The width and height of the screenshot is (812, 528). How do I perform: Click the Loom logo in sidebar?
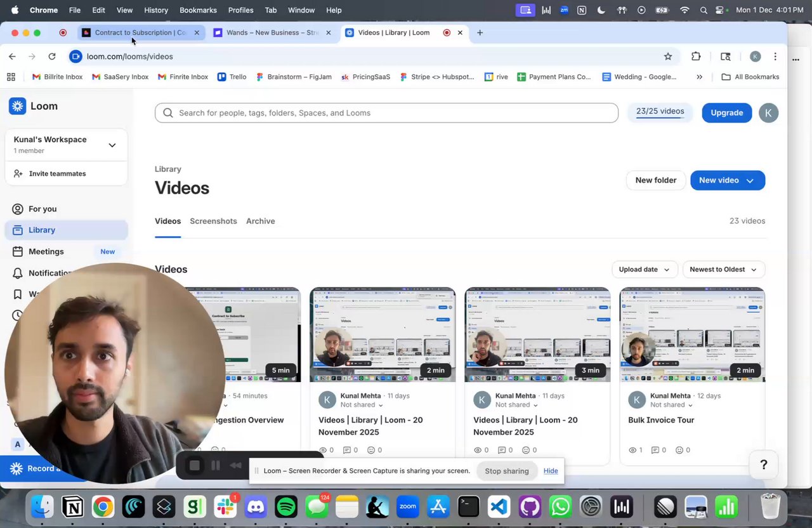click(18, 106)
